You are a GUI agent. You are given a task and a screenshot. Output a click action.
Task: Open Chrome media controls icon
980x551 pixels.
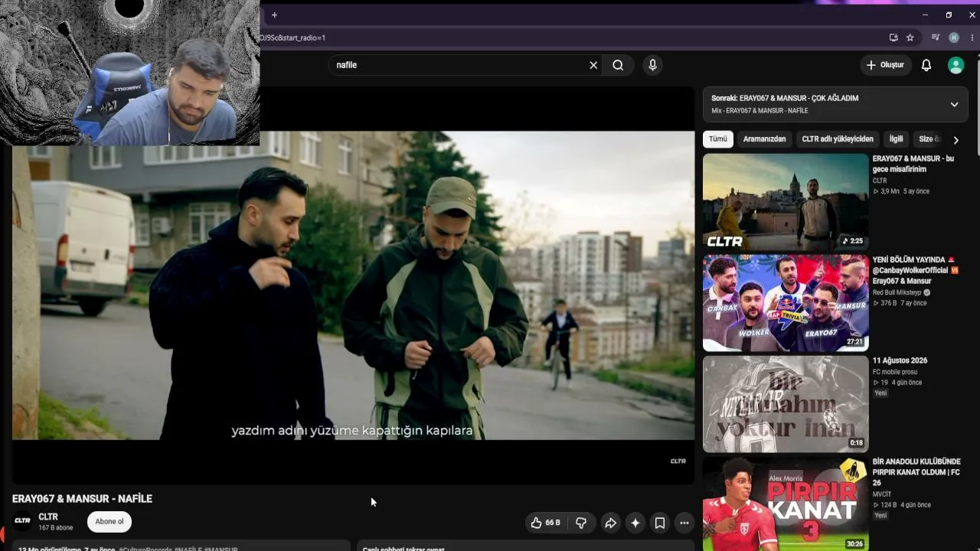click(936, 37)
